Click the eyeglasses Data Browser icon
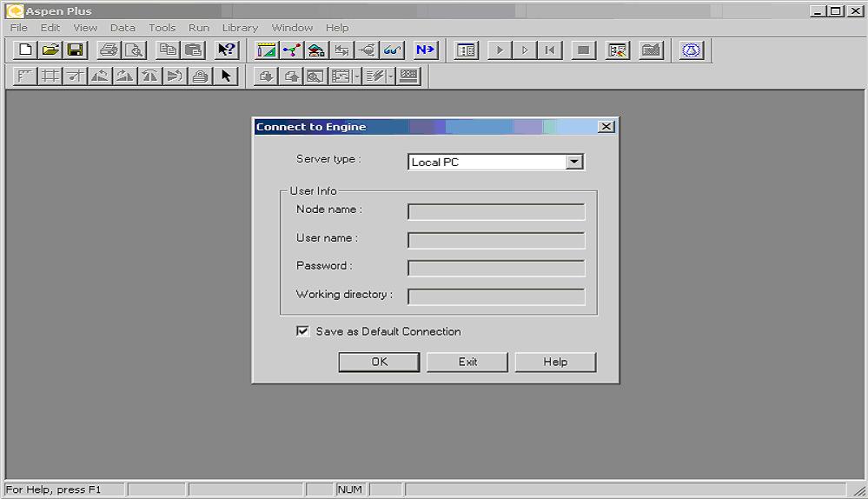The height and width of the screenshot is (499, 868). [x=392, y=50]
